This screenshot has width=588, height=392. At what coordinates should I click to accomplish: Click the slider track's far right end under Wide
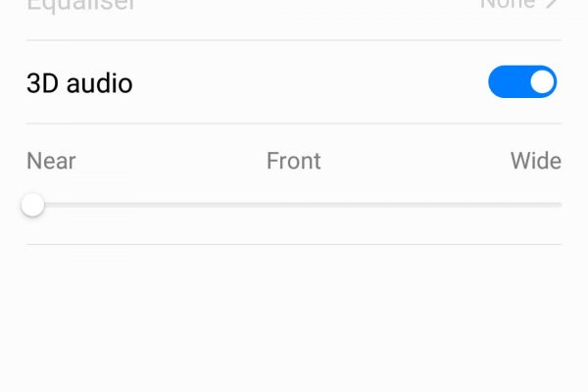tap(559, 205)
